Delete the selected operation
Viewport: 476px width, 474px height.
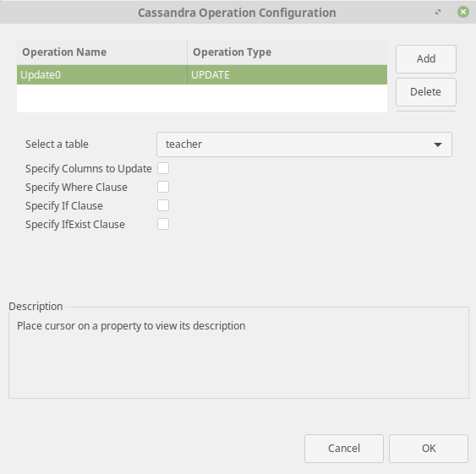pyautogui.click(x=426, y=92)
